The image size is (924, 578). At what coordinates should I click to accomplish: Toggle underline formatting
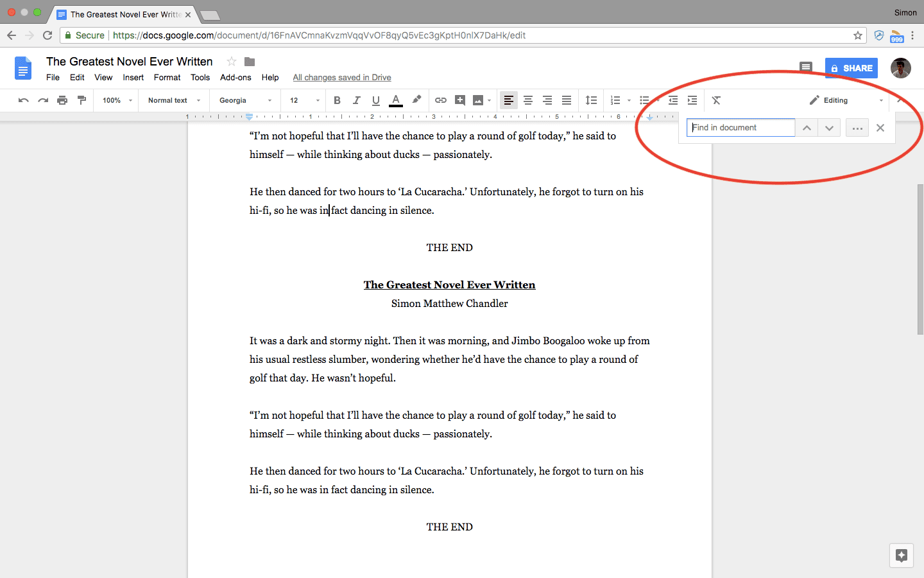[376, 100]
